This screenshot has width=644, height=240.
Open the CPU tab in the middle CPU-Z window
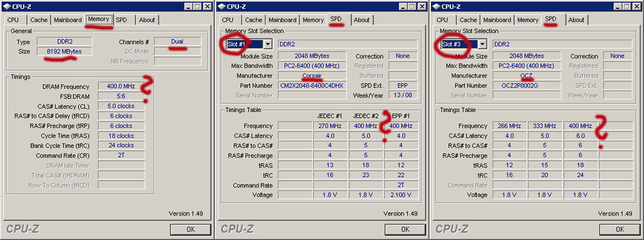(x=228, y=20)
